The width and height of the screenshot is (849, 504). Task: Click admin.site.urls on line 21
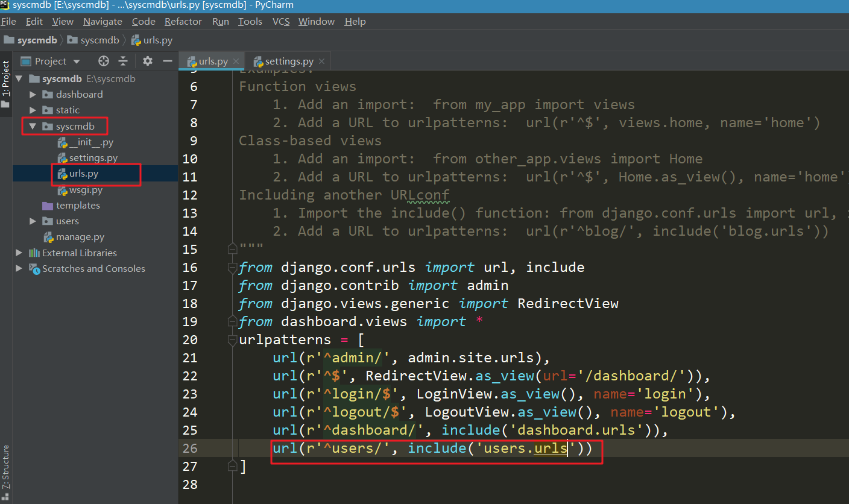(471, 358)
